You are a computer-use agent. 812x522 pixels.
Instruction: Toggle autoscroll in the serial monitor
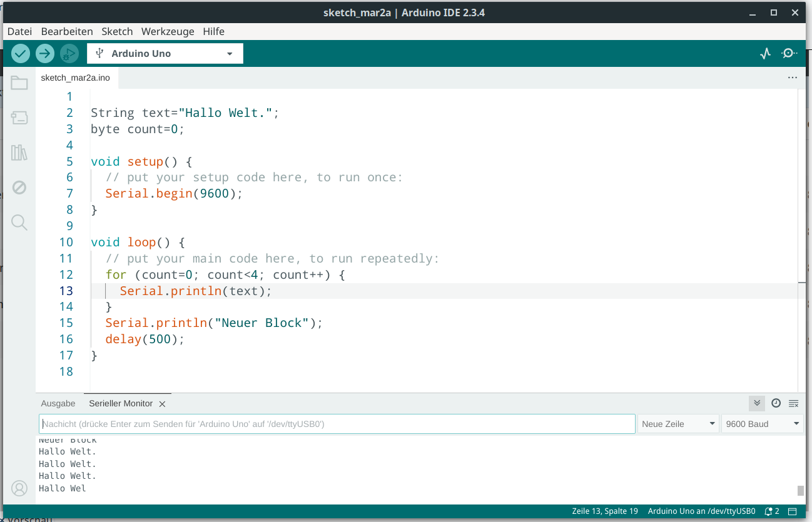[x=757, y=403]
